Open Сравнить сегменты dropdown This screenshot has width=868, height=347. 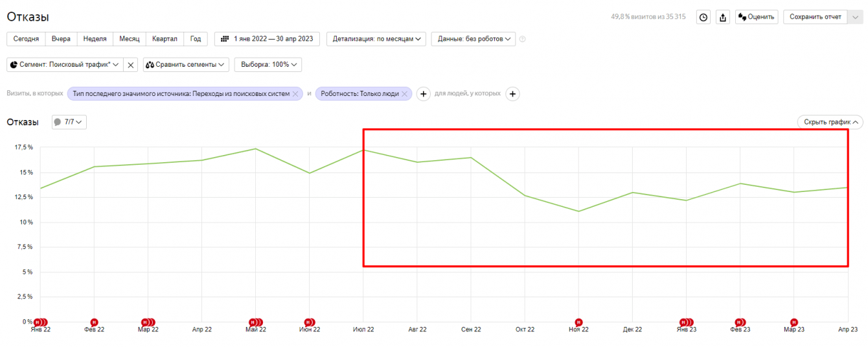[x=187, y=65]
